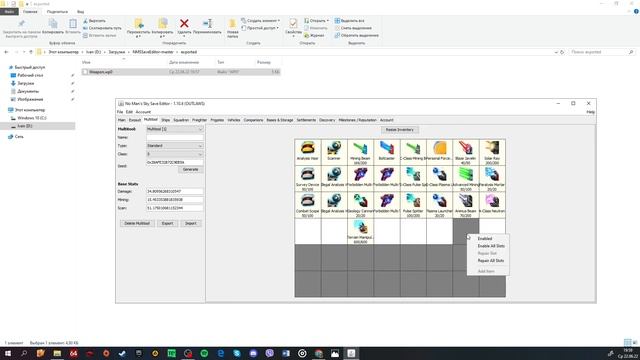
Task: Select the C-Class Pulse Spitter upgrade slot
Action: [x=413, y=178]
